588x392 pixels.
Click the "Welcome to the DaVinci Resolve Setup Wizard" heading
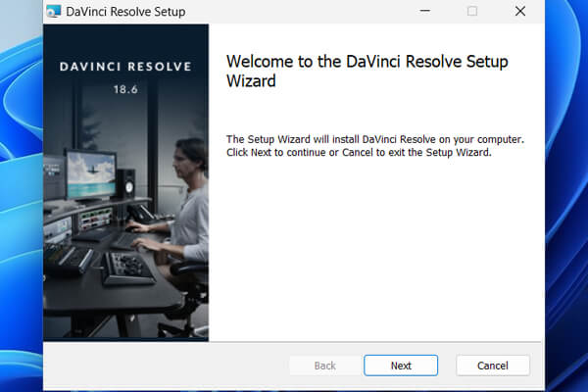(x=367, y=71)
